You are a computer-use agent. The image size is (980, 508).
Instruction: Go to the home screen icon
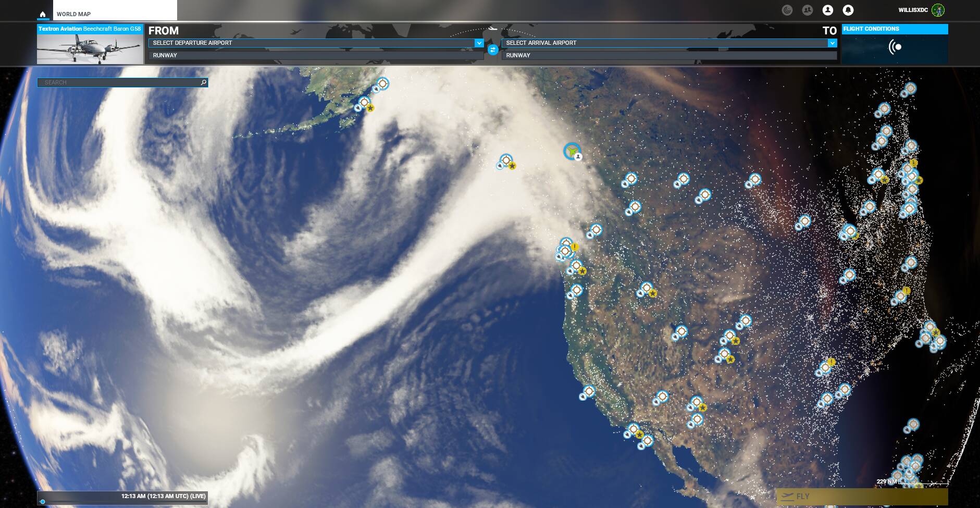click(x=43, y=14)
